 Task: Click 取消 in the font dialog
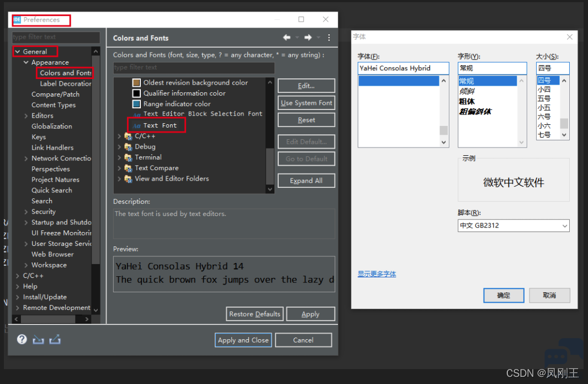(x=549, y=296)
